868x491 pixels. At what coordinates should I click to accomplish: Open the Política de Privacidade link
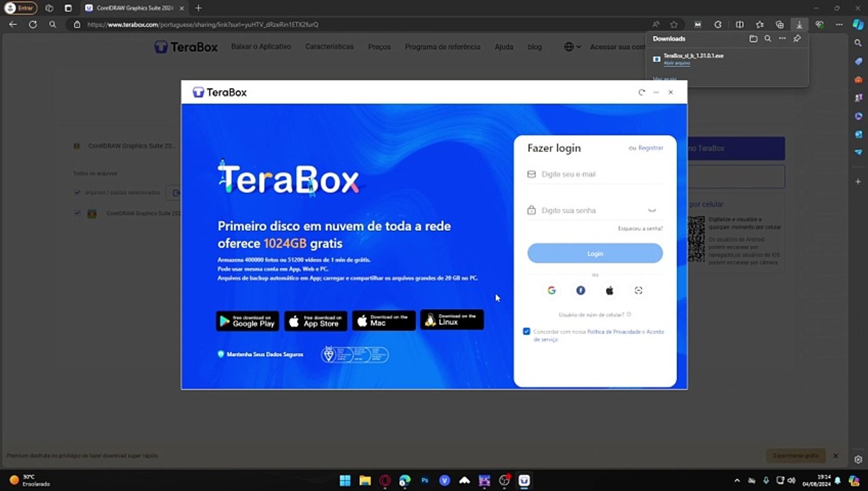tap(614, 331)
